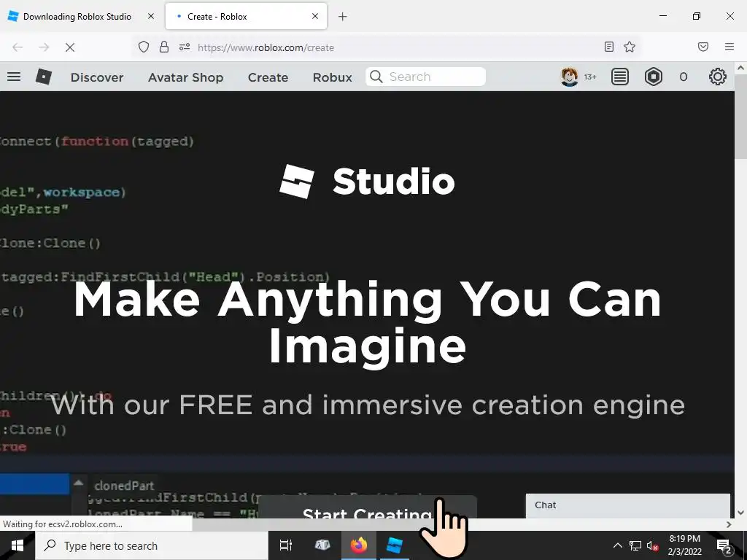Image resolution: width=747 pixels, height=560 pixels.
Task: Open the taskbar clock and date
Action: coord(684,545)
